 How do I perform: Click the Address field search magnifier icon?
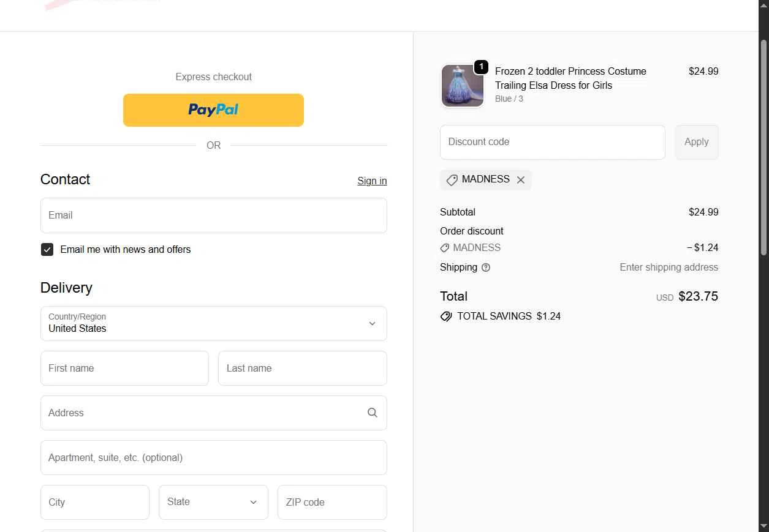pyautogui.click(x=372, y=413)
